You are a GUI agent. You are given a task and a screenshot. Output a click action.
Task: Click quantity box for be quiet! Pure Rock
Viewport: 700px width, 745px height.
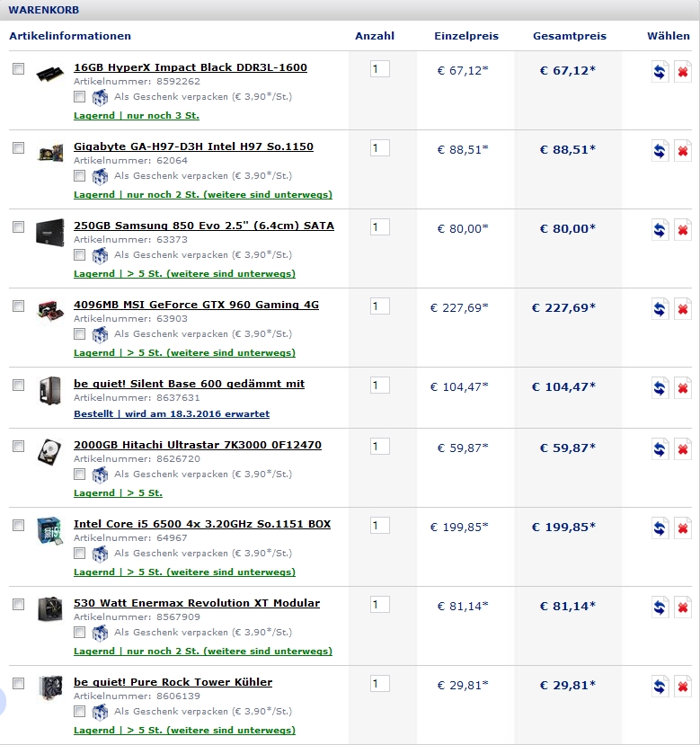click(x=379, y=684)
